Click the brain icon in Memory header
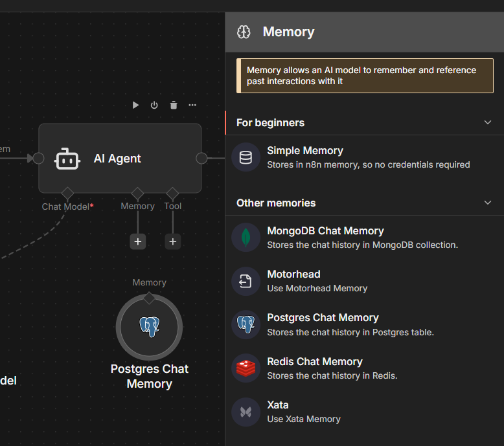The width and height of the screenshot is (504, 446). pos(244,32)
